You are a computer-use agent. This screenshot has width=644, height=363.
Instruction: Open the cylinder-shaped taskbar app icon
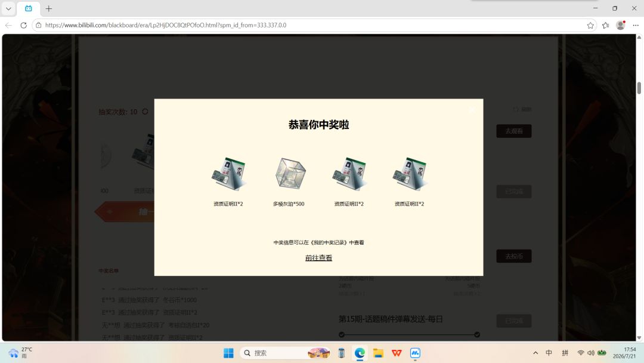[341, 353]
